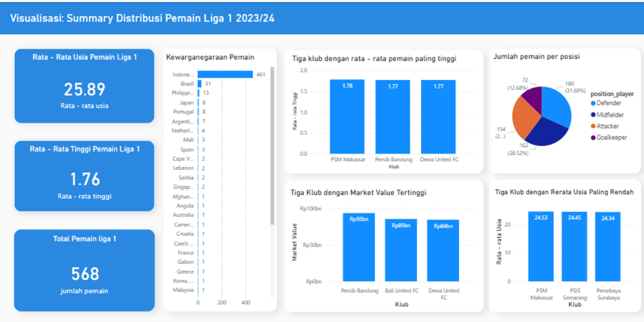Click the 'Market Value' vertical axis title
The image size is (644, 322).
pos(294,242)
